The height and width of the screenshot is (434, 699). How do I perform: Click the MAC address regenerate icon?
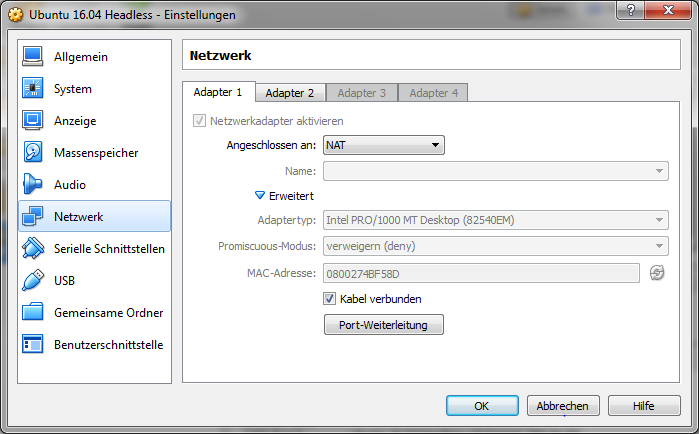657,273
